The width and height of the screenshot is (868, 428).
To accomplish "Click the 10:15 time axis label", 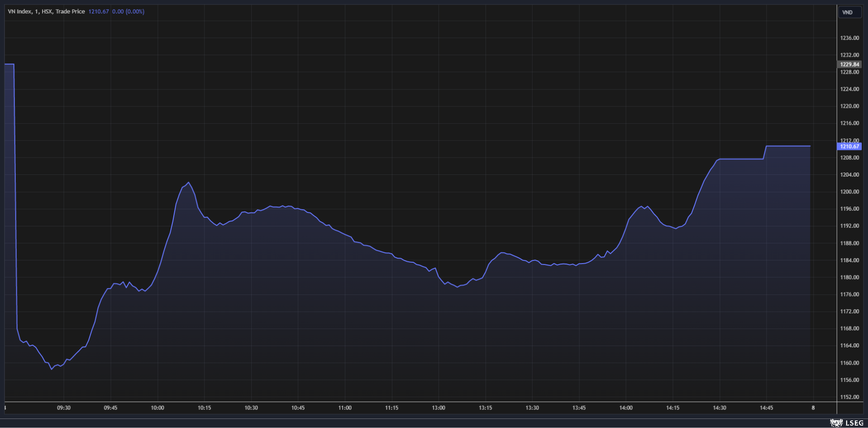I will (x=204, y=408).
